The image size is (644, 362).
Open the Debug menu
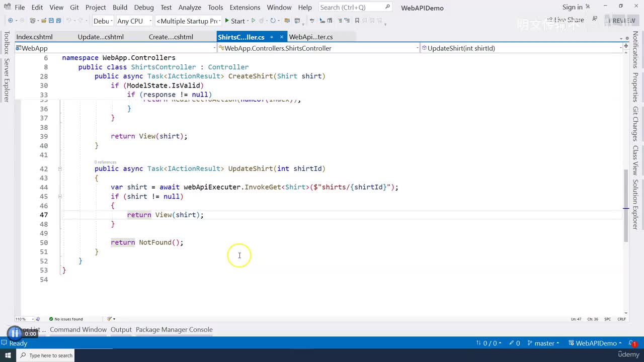pos(144,8)
